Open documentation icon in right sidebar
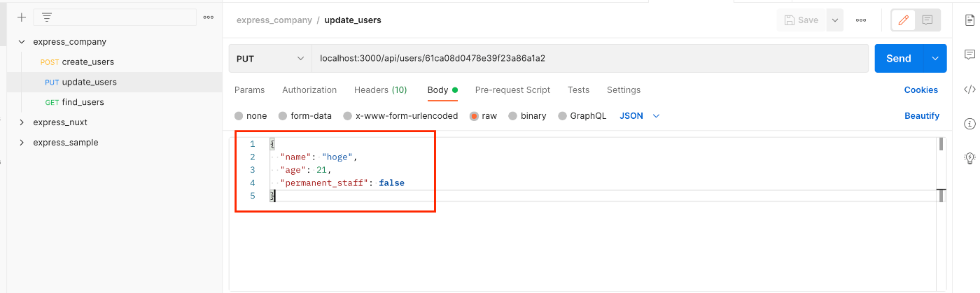The height and width of the screenshot is (293, 980). [x=969, y=20]
